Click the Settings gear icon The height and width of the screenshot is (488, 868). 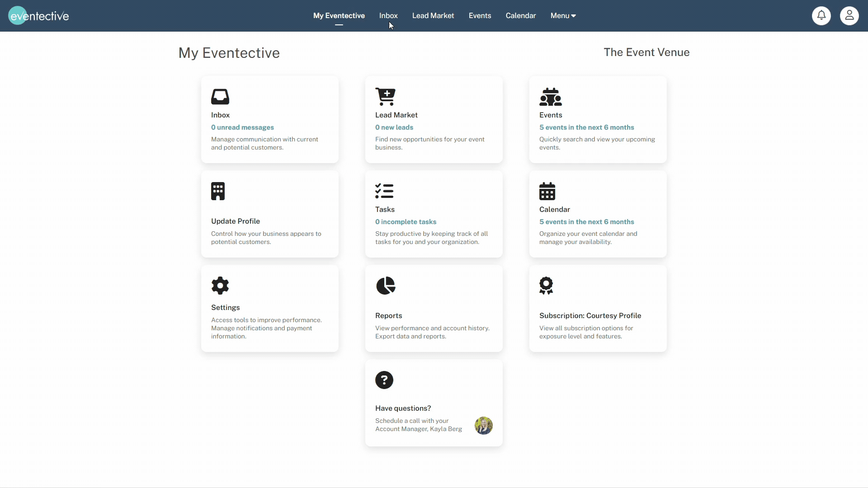click(220, 286)
